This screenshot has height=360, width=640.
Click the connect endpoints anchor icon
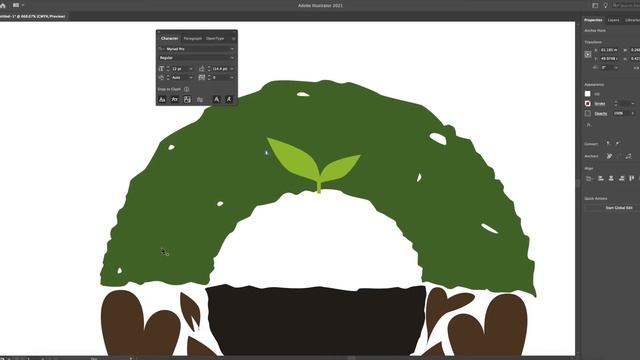coord(629,156)
